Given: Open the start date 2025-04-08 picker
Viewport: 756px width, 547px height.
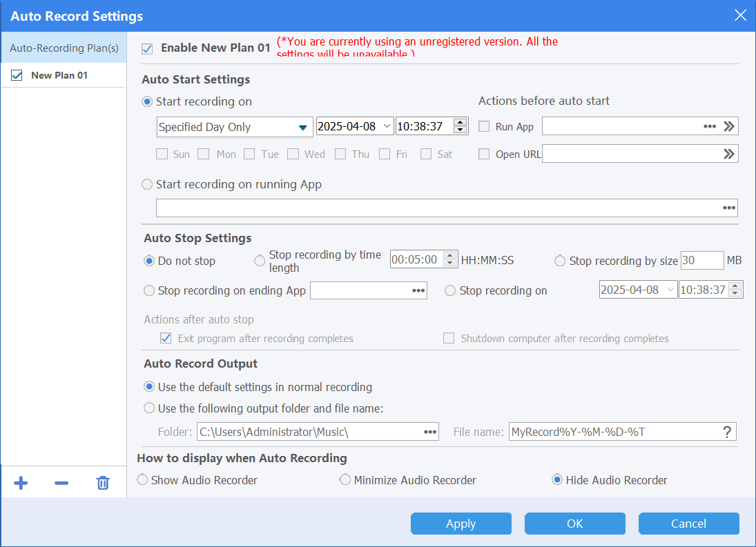Looking at the screenshot, I should pos(355,126).
